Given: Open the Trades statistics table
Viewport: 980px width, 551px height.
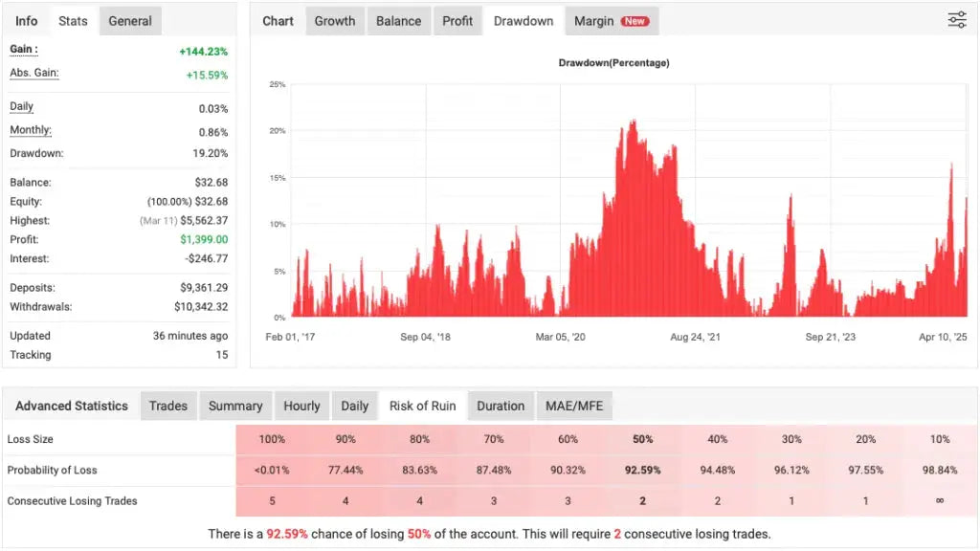Looking at the screenshot, I should [168, 406].
